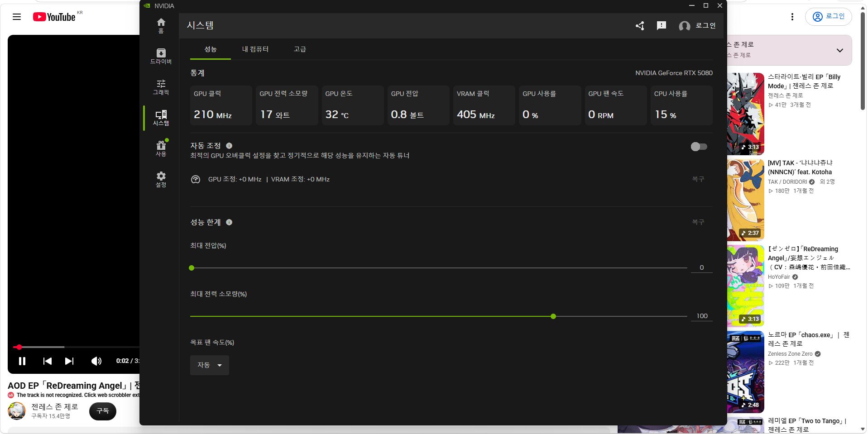
Task: Open the Redeem (사용) gift icon
Action: [161, 148]
